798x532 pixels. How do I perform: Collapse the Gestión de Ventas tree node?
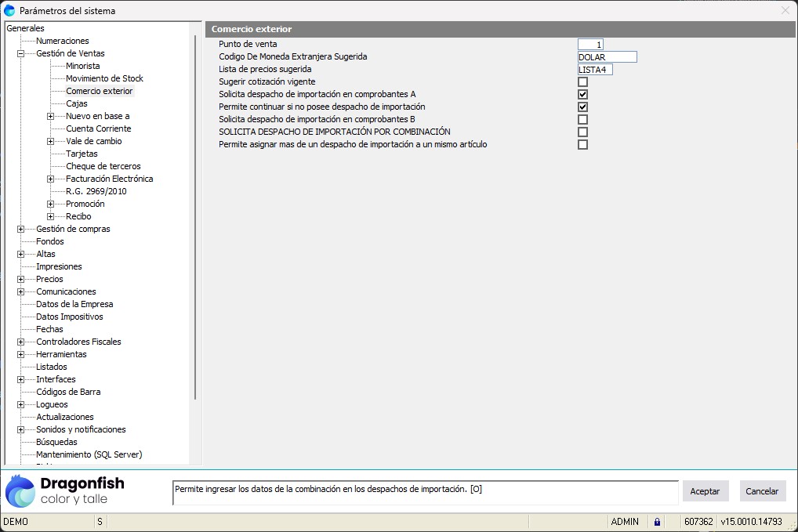(x=20, y=54)
